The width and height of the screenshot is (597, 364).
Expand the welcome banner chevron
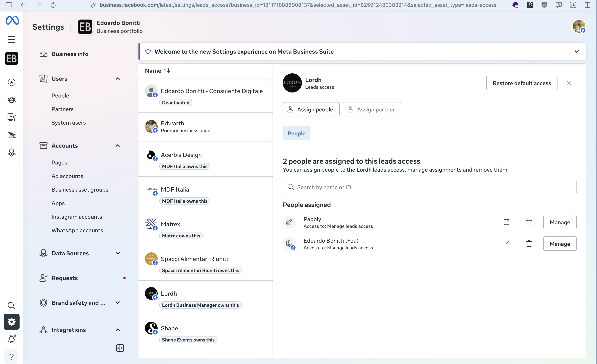tap(576, 51)
